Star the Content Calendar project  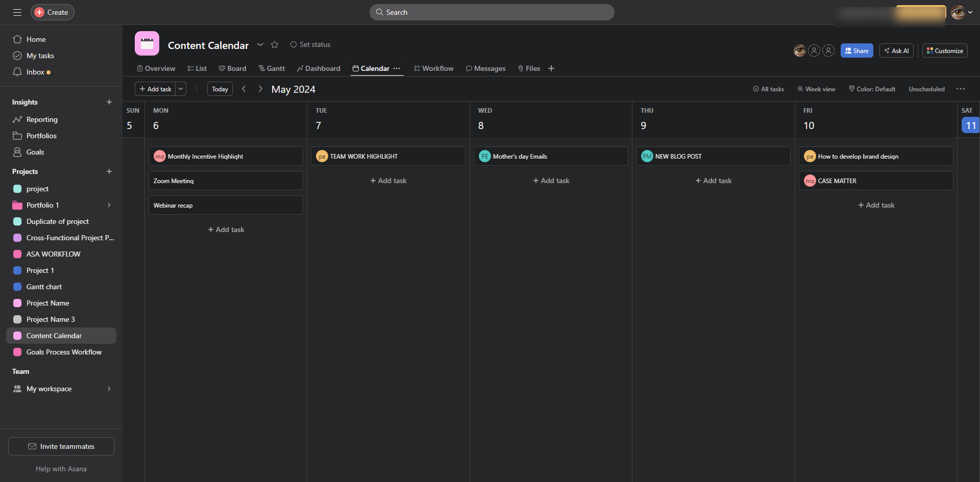coord(275,45)
